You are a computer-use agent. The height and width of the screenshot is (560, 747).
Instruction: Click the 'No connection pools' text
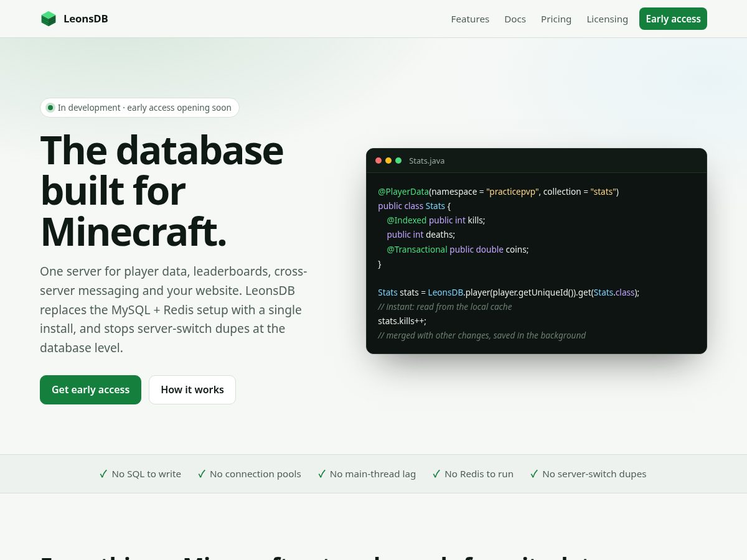(x=255, y=474)
